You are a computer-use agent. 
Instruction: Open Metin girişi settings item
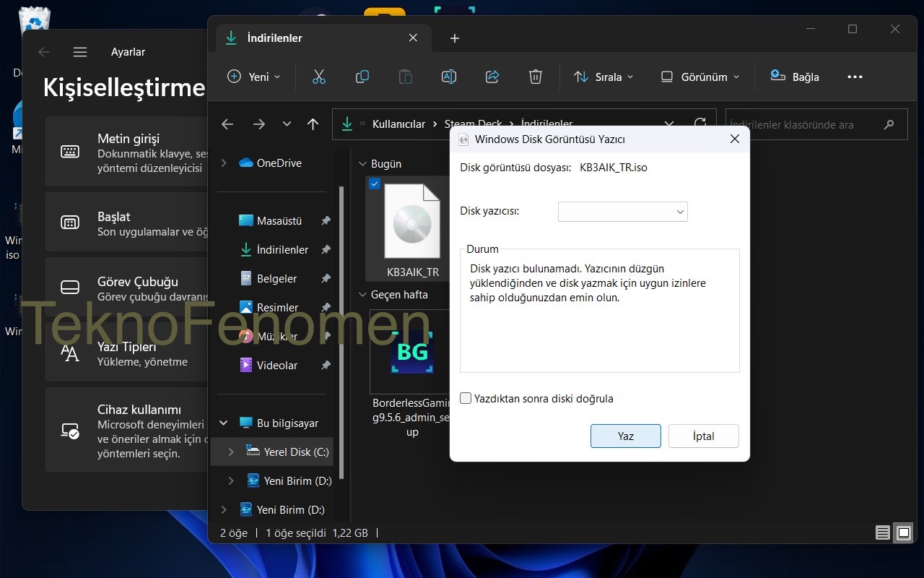127,153
